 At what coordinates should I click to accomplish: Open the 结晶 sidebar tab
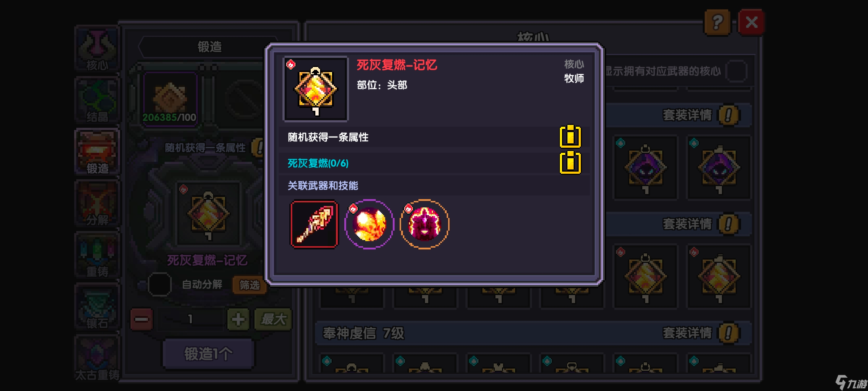(x=97, y=100)
